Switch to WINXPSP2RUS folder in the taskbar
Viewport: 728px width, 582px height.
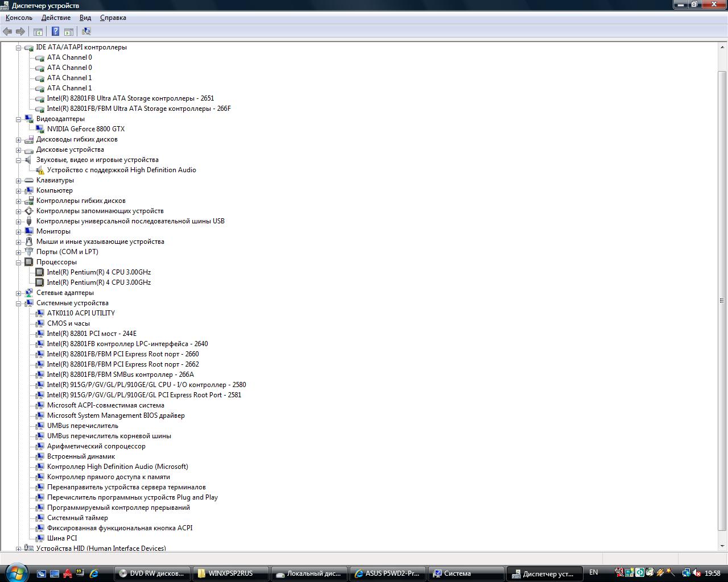click(230, 573)
